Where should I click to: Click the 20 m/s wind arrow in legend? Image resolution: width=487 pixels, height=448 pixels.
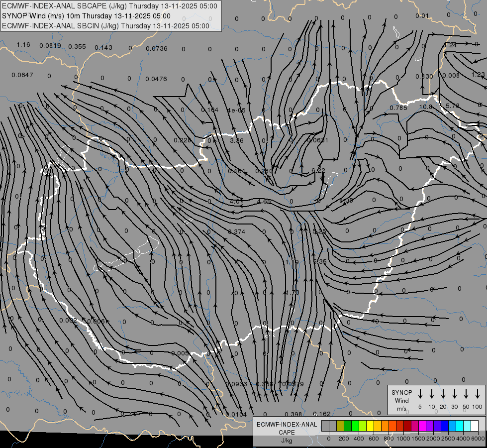tap(443, 394)
